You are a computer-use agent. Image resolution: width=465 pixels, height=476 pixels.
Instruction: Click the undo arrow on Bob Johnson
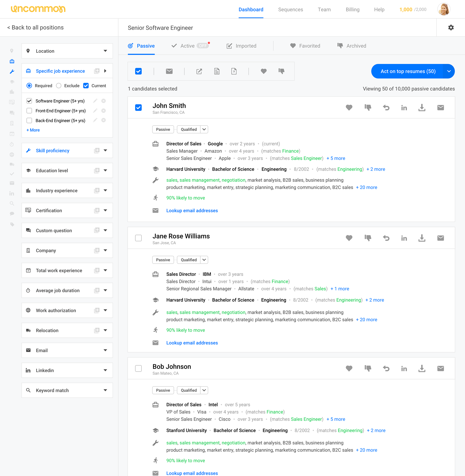point(386,368)
